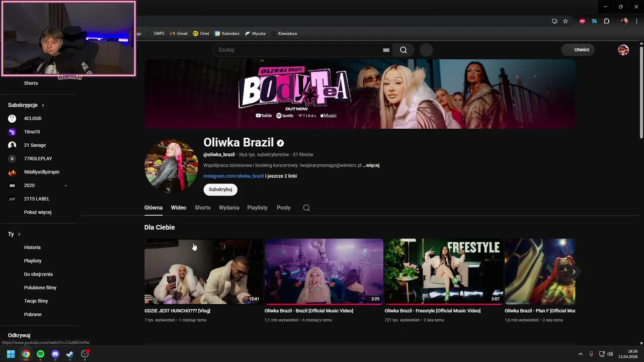Image resolution: width=644 pixels, height=362 pixels.
Task: Click the page vertical scrollbar
Action: 641,93
